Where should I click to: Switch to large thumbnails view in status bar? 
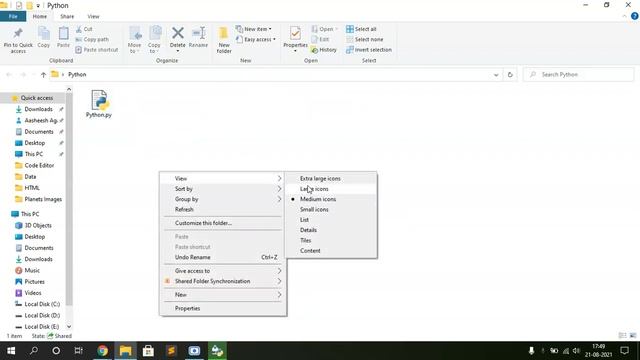(x=633, y=336)
